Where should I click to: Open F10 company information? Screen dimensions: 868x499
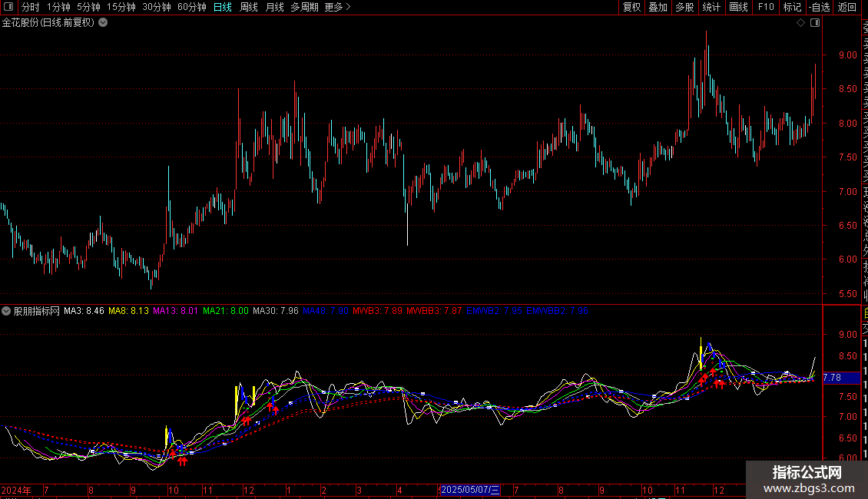(x=766, y=7)
